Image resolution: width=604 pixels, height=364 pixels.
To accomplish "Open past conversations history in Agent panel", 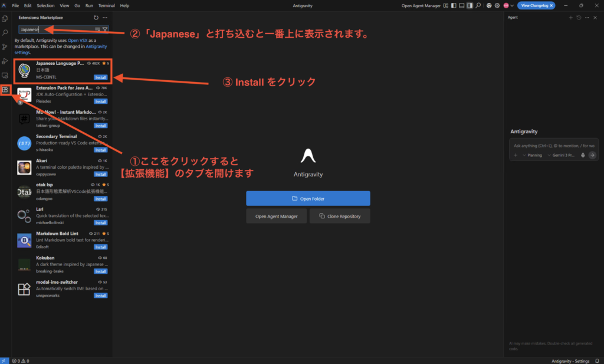I will point(578,18).
